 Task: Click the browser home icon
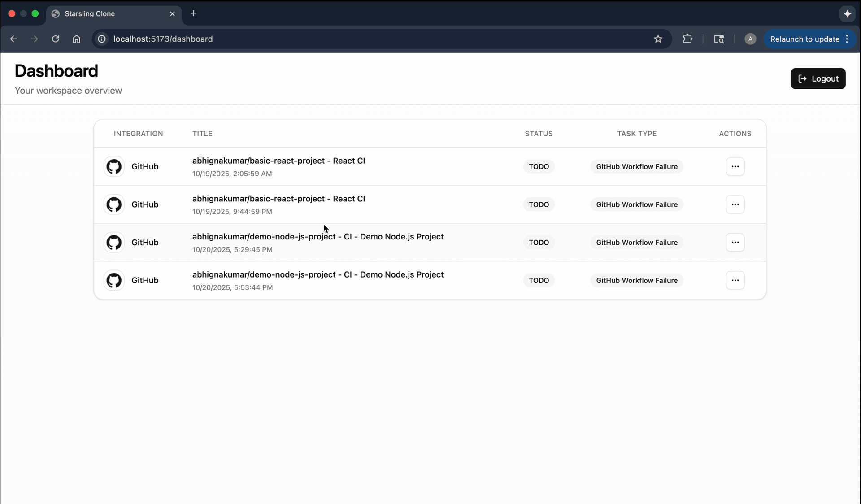(x=77, y=39)
